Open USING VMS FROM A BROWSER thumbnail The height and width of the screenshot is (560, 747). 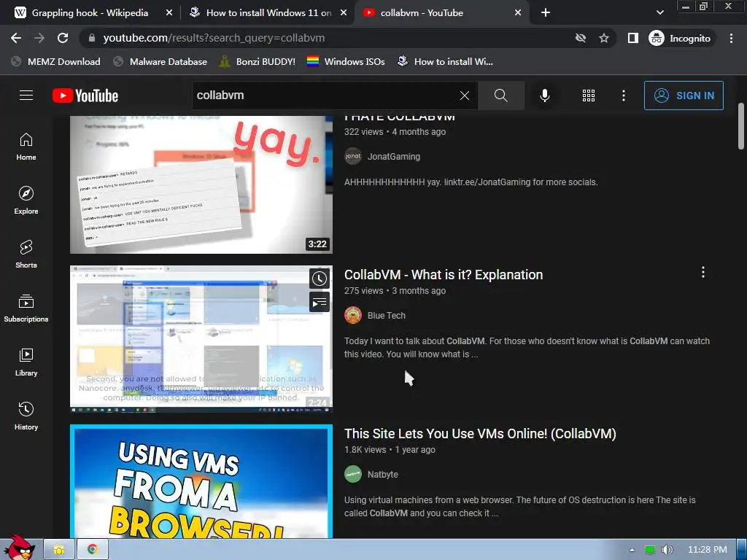[x=201, y=481]
